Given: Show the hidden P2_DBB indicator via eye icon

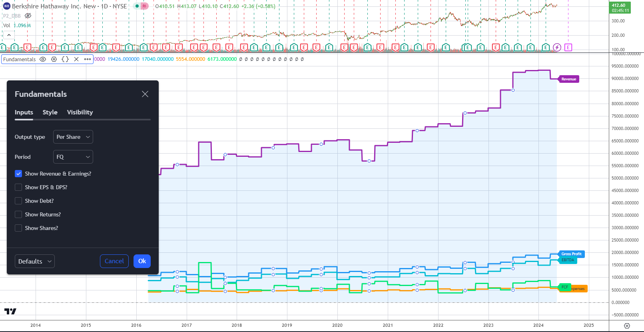Looking at the screenshot, I should 28,16.
